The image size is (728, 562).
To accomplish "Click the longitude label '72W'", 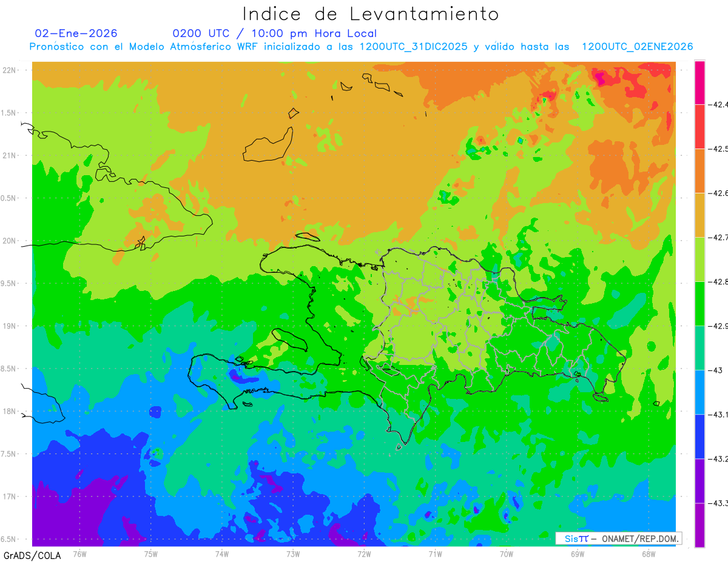I will pos(364,554).
